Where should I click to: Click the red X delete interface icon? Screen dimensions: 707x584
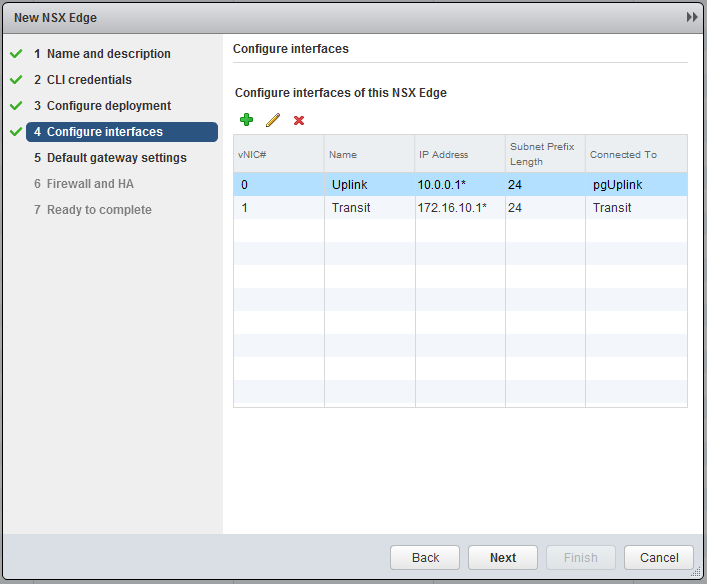tap(298, 120)
